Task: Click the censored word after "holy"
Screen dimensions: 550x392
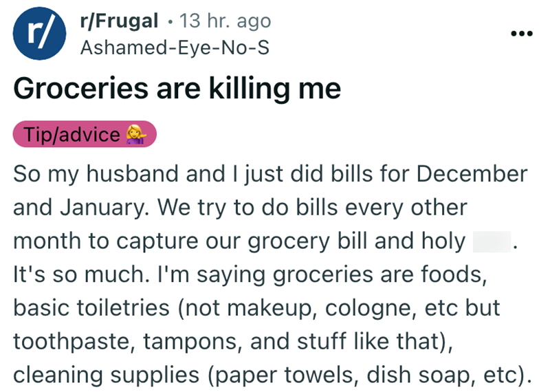Action: tap(491, 241)
